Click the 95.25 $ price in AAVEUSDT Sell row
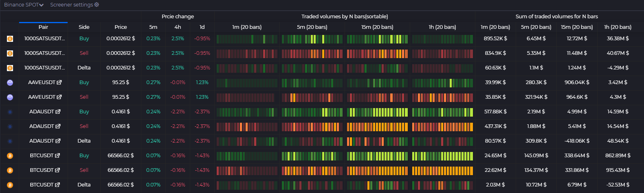This screenshot has width=644, height=193. point(121,97)
